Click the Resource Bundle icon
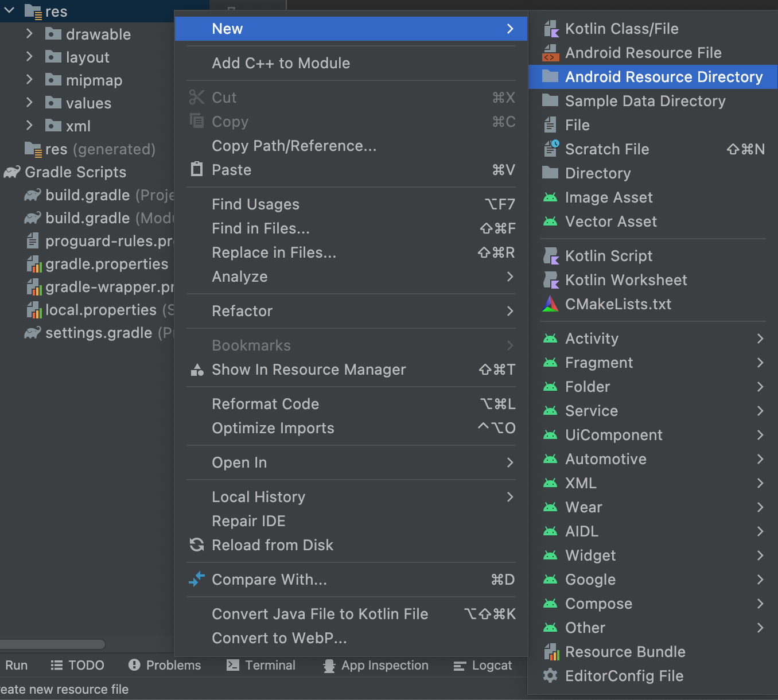 pyautogui.click(x=551, y=652)
